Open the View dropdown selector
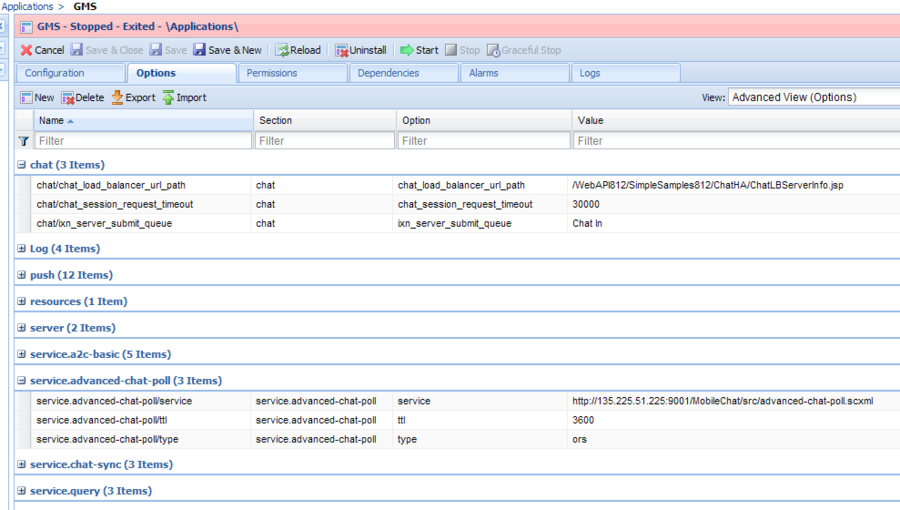900x510 pixels. [x=812, y=98]
